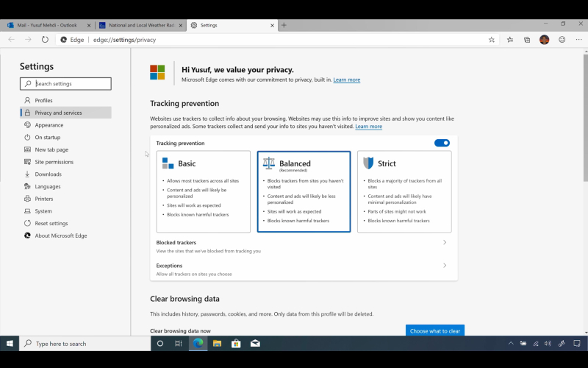Open volume control in system tray
Viewport: 588px width, 368px height.
click(x=548, y=343)
